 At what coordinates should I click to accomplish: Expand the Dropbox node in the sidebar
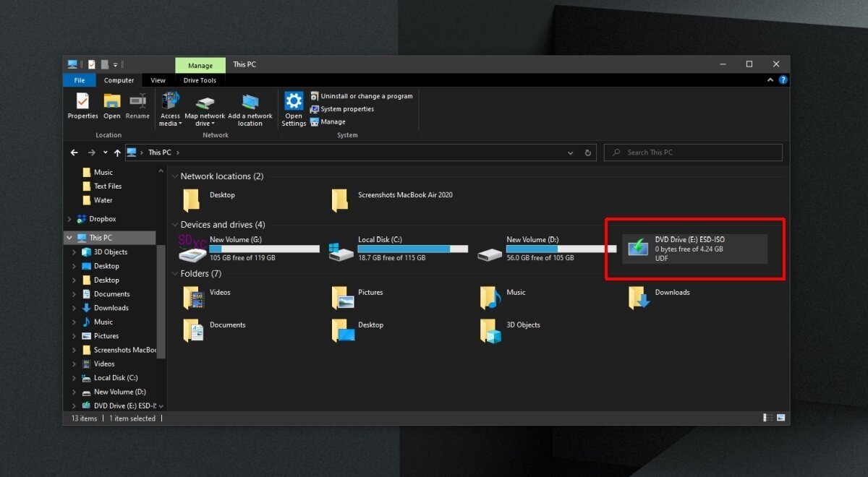tap(69, 219)
